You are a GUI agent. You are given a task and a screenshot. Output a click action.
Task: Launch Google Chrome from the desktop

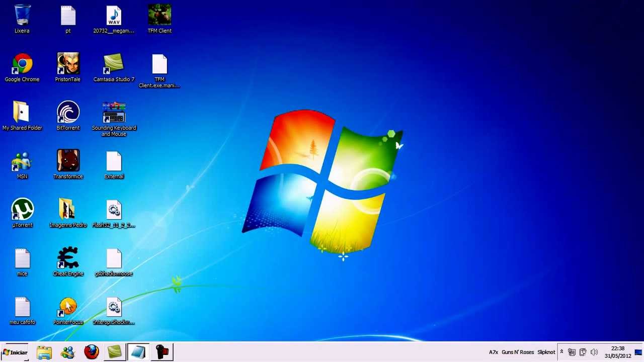pyautogui.click(x=22, y=67)
